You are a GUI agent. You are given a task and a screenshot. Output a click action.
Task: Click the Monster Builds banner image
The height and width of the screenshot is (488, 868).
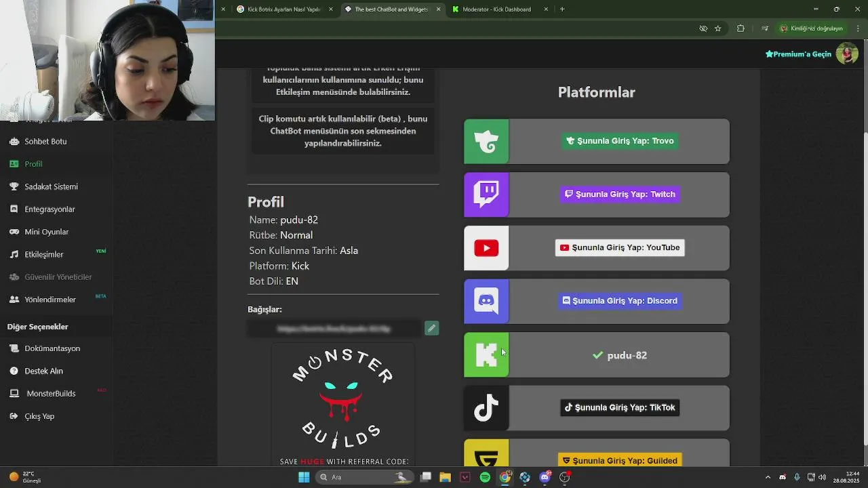coord(343,405)
